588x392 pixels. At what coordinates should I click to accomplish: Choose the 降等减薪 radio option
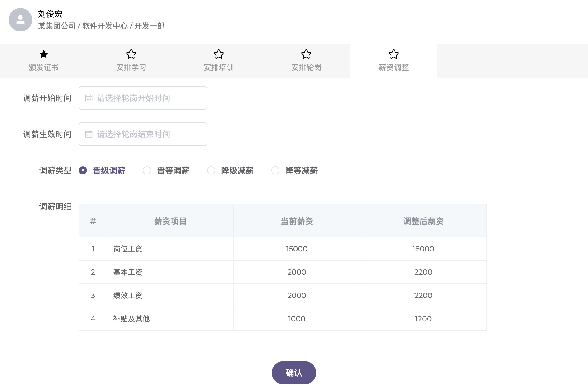coord(275,170)
